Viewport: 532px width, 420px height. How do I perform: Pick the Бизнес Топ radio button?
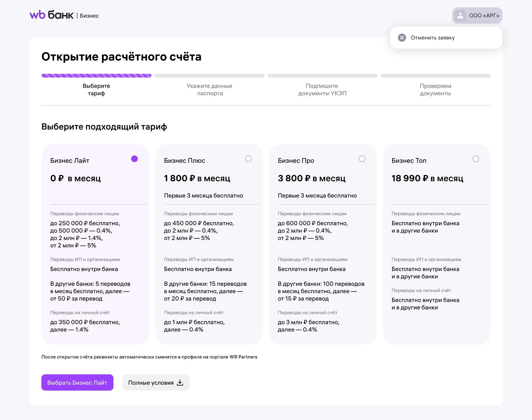point(476,159)
